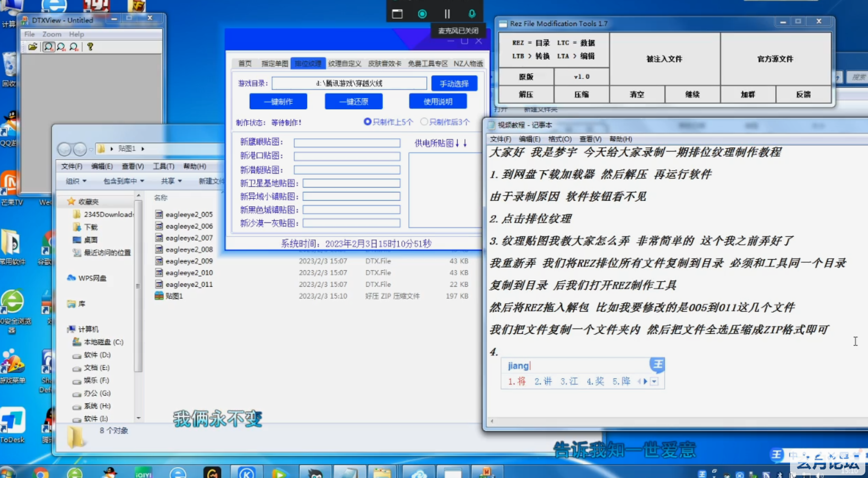Click the 游戏目录 path input field
This screenshot has height=478, width=868.
(349, 83)
